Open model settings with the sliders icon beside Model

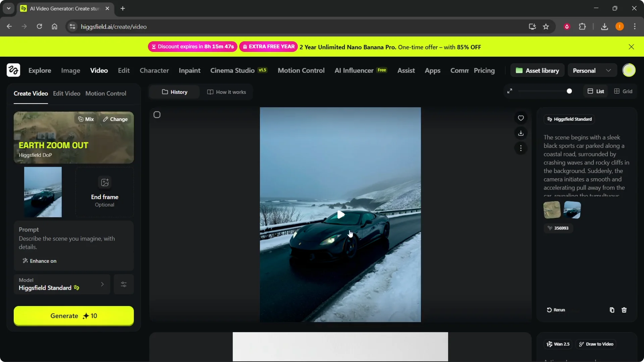coord(123,284)
